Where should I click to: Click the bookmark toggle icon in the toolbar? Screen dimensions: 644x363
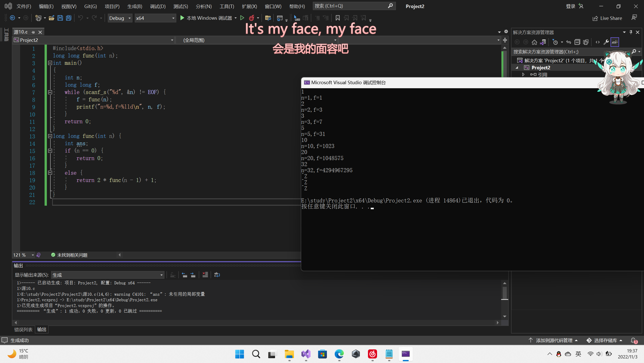coord(337,18)
